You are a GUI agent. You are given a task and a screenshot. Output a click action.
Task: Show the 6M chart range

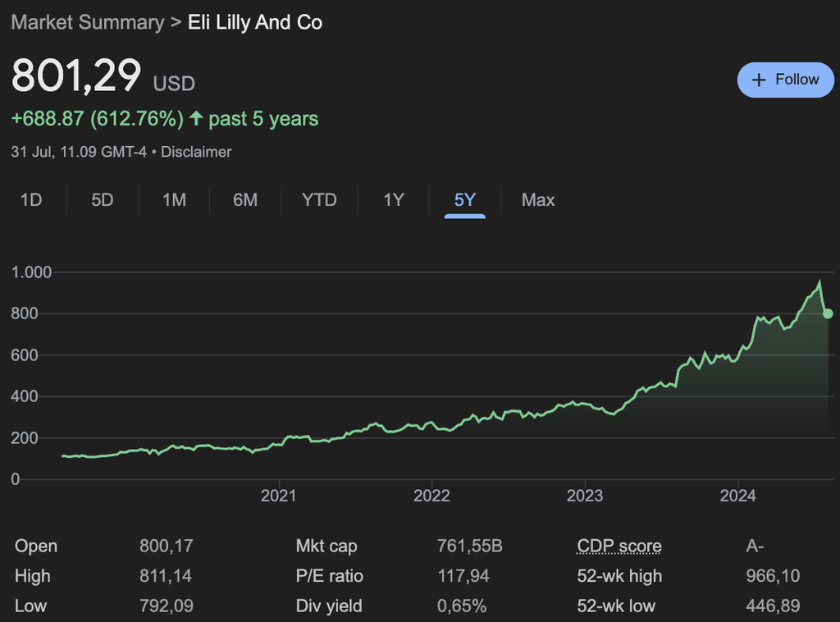[245, 199]
